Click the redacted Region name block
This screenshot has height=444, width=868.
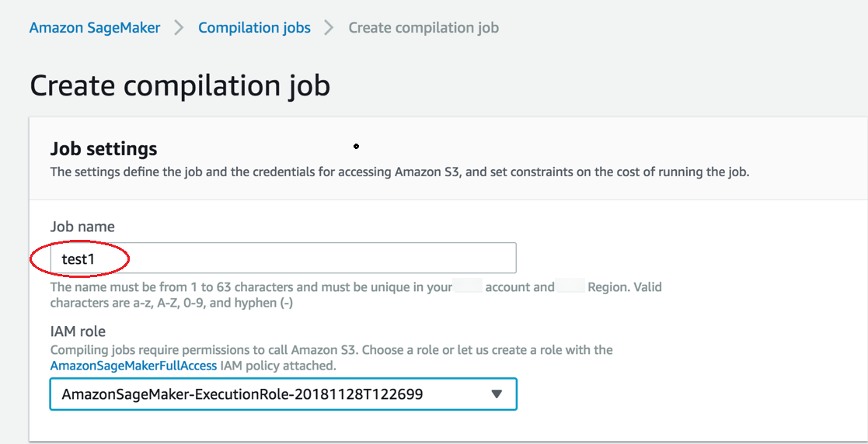tap(570, 286)
